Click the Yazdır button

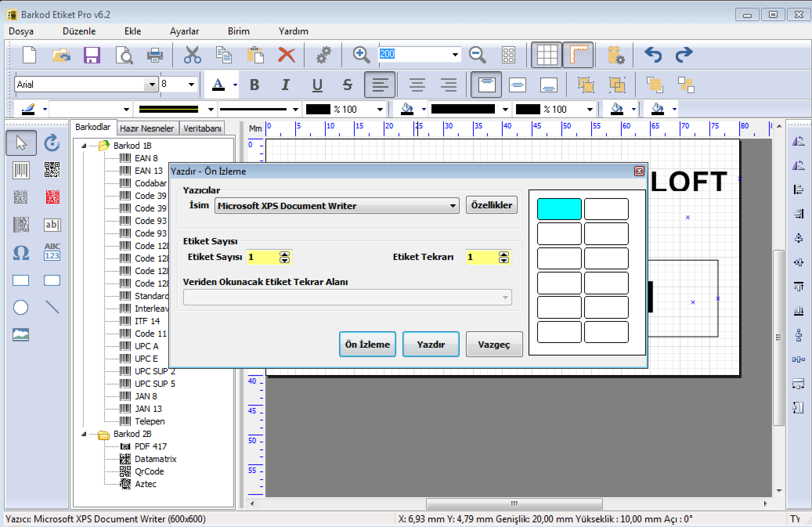(x=431, y=344)
